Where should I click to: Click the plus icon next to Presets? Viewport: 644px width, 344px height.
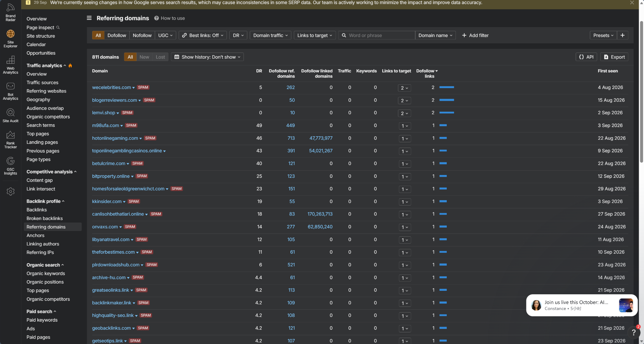tap(622, 35)
